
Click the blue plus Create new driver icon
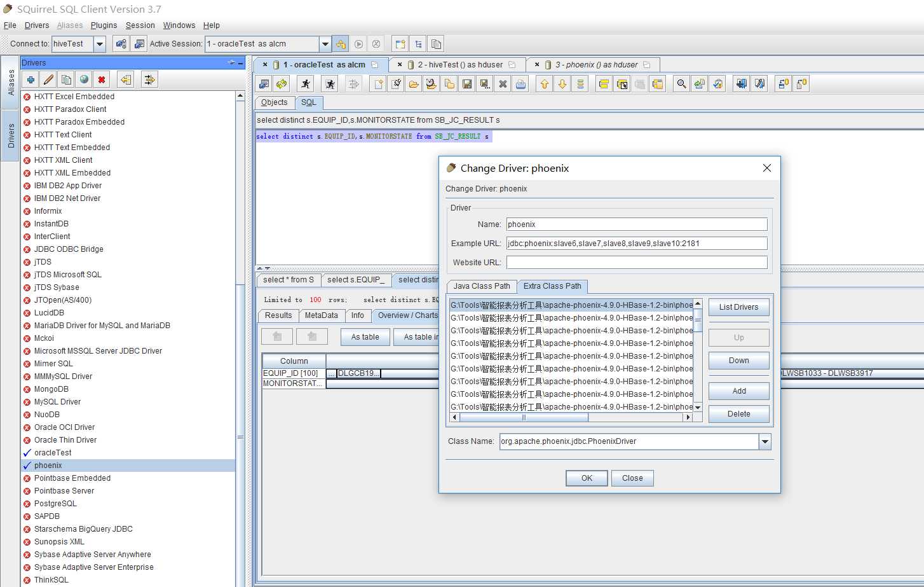(30, 79)
